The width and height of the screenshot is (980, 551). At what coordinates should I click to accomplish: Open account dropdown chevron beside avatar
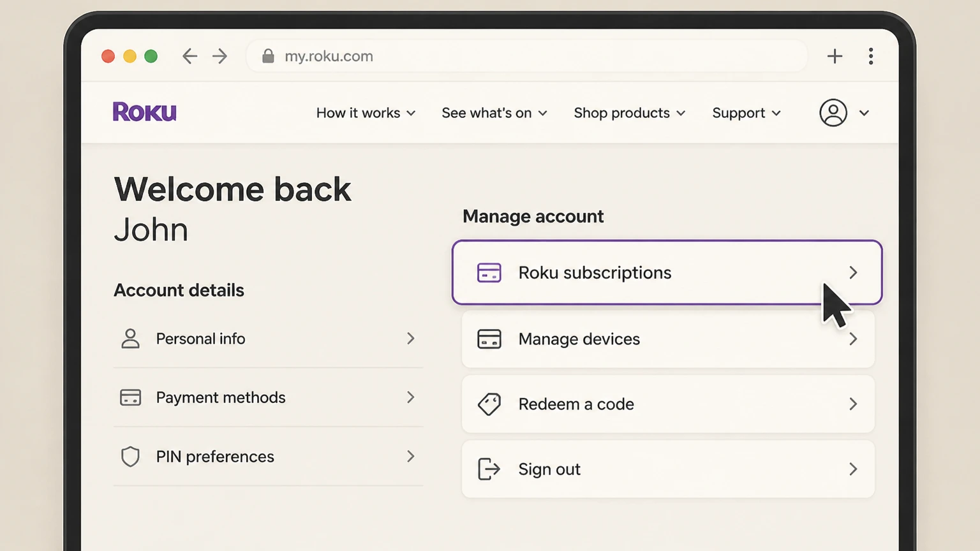pyautogui.click(x=864, y=113)
